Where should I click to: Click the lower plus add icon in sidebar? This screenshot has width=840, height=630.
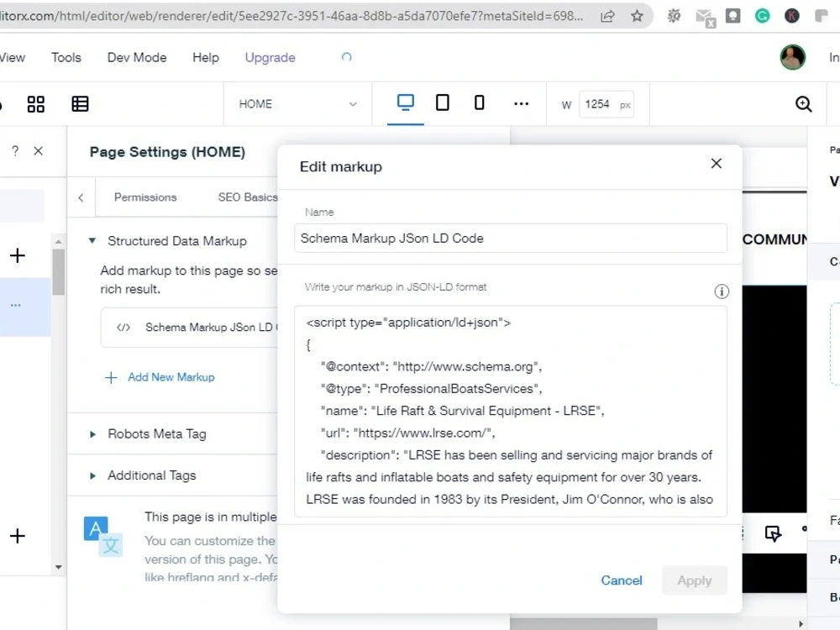point(17,536)
